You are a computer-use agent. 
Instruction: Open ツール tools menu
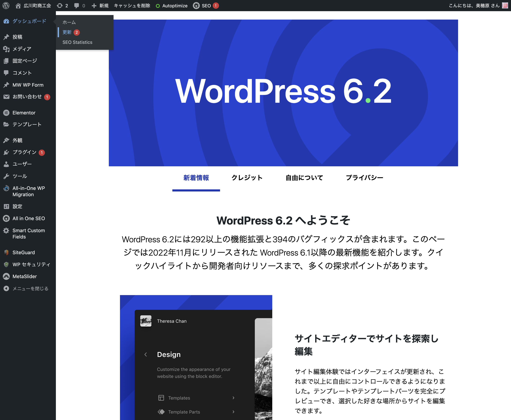click(x=28, y=176)
